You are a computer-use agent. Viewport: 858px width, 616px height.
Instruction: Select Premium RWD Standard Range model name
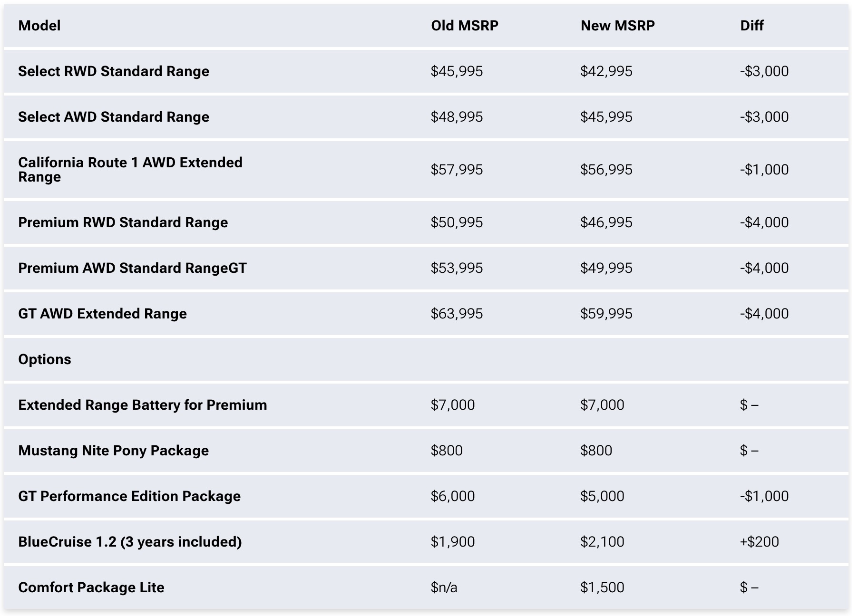[123, 222]
